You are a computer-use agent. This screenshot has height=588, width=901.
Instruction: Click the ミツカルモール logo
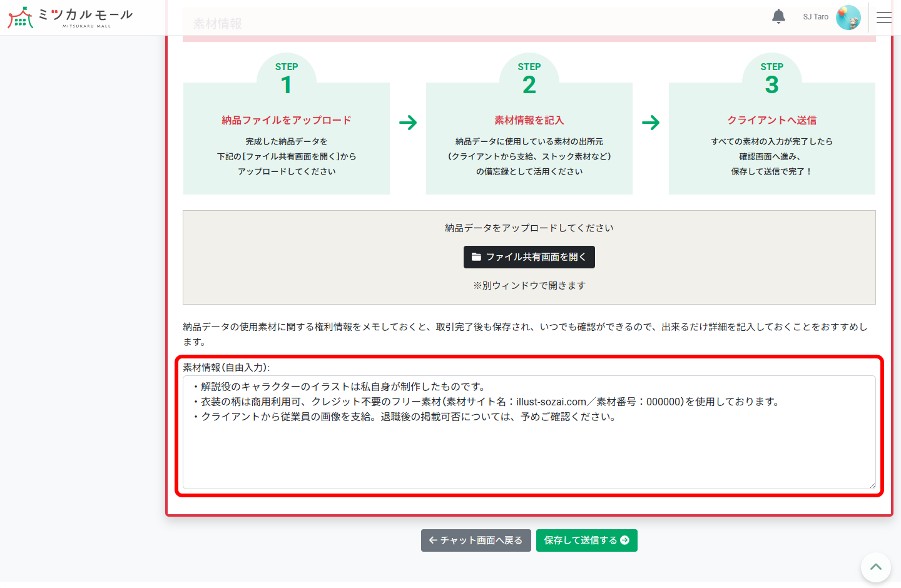click(68, 18)
